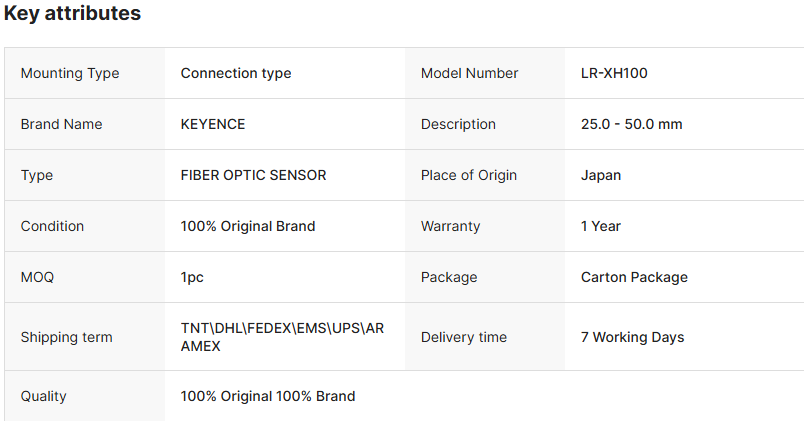Select the Shipping term label
804x421 pixels.
point(66,337)
